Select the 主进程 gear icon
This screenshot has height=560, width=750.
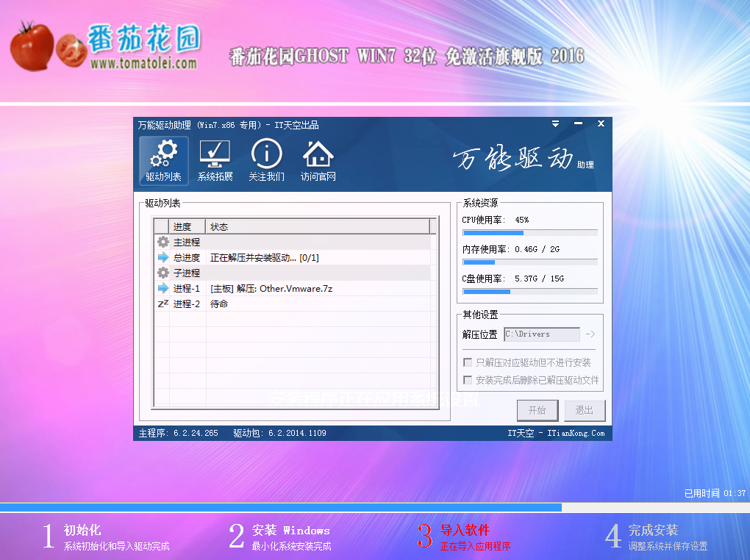(163, 242)
